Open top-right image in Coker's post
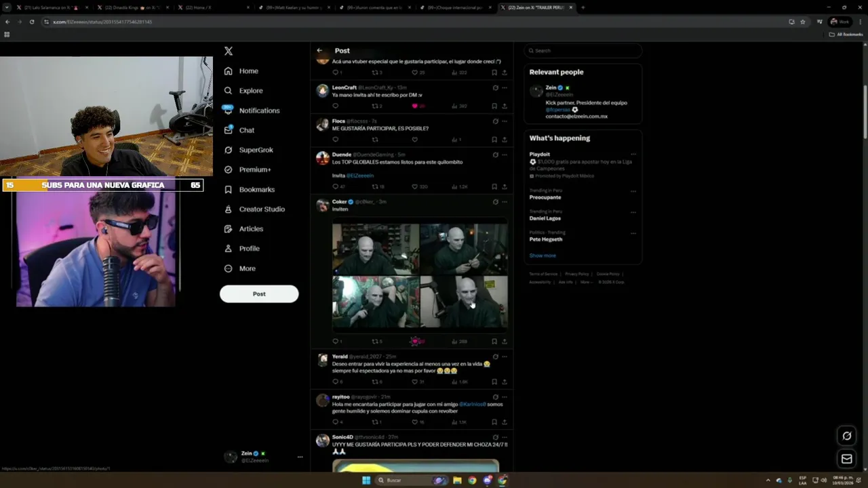The height and width of the screenshot is (488, 868). [x=464, y=248]
